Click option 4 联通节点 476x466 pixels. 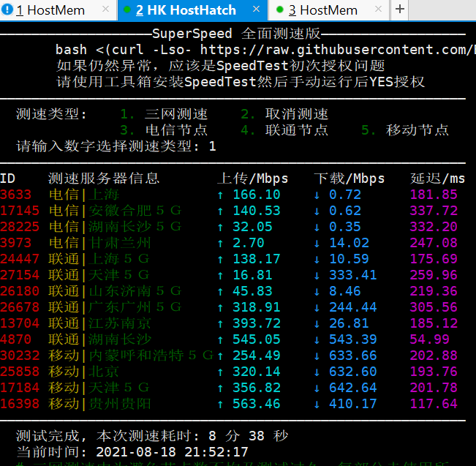click(x=284, y=130)
